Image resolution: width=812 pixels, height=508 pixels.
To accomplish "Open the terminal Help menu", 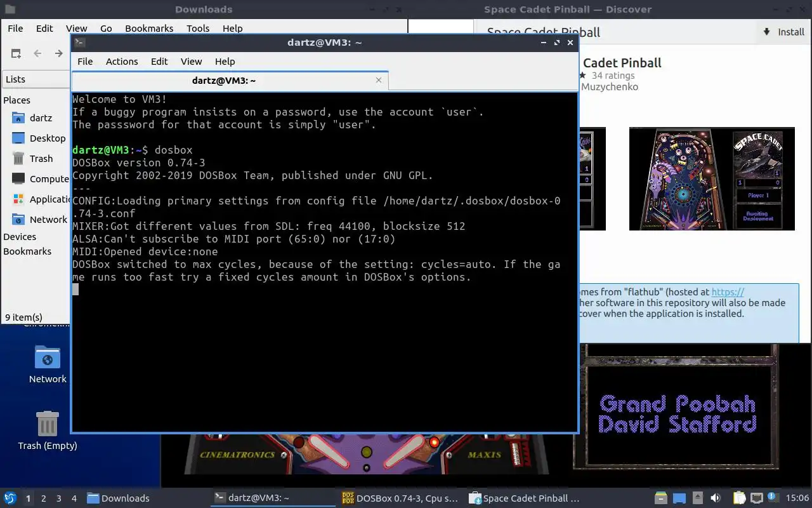I will [225, 62].
